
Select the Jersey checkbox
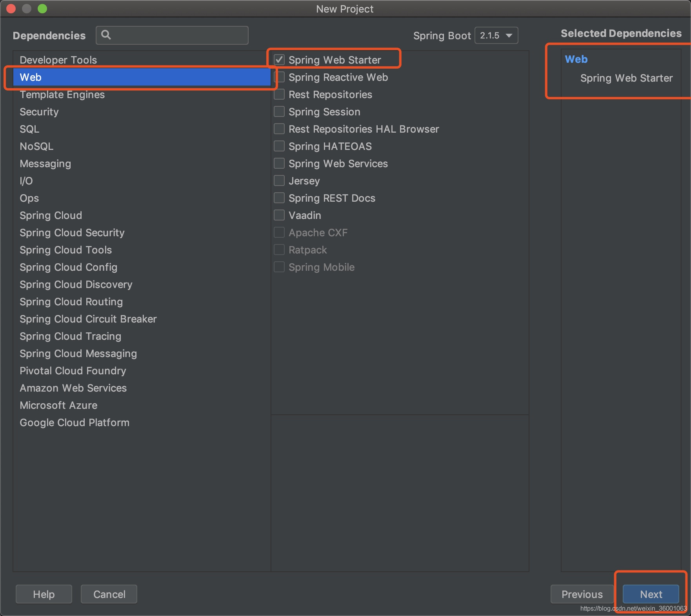click(279, 180)
